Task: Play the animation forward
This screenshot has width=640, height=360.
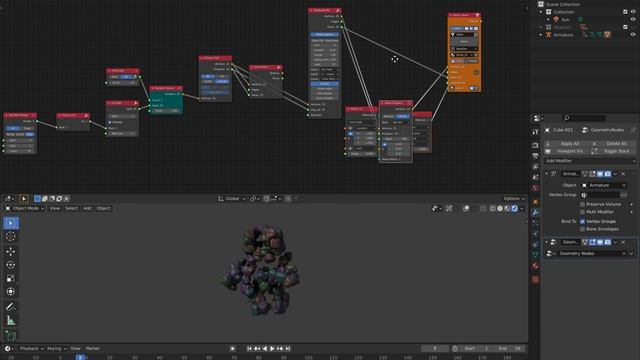Action: tap(272, 349)
